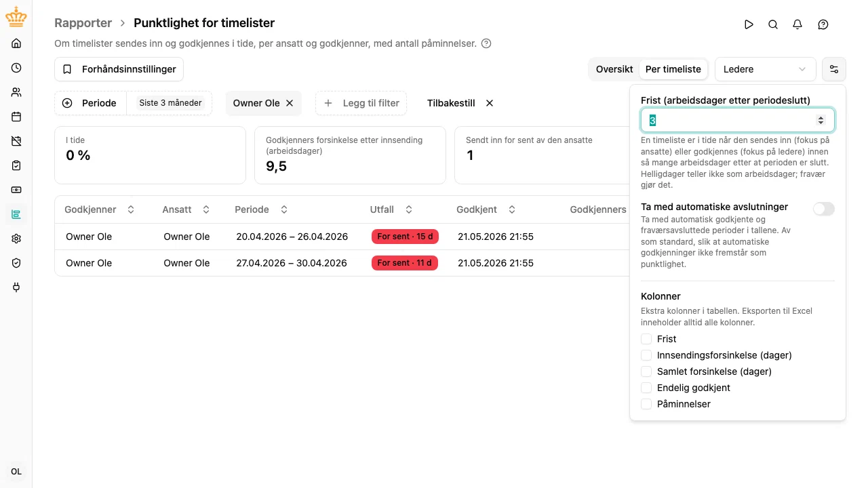Click the For sent · 15 d badge
Screen dimensions: 868x488
(405, 237)
